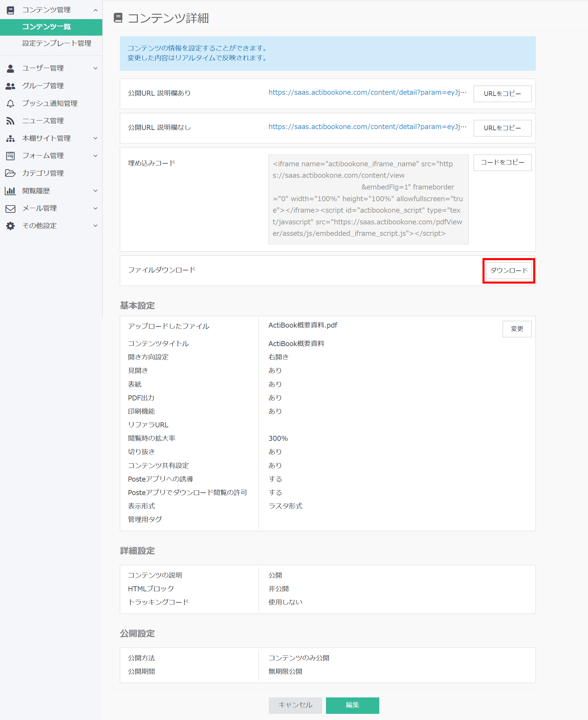
Task: Click the その他設定 gear icon
Action: click(x=10, y=226)
